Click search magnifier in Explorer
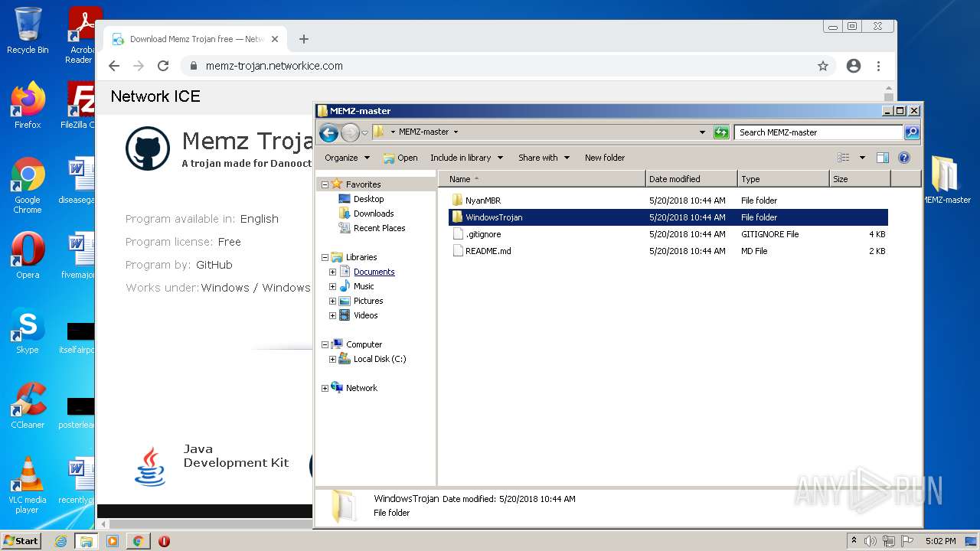 coord(911,132)
